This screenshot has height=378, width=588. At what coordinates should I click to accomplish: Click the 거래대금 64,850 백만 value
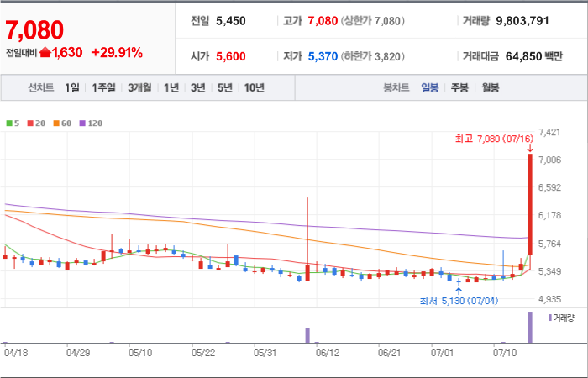click(534, 56)
